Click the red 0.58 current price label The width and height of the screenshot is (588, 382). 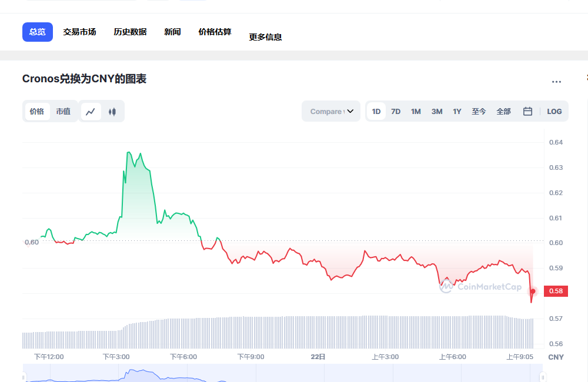click(x=556, y=291)
